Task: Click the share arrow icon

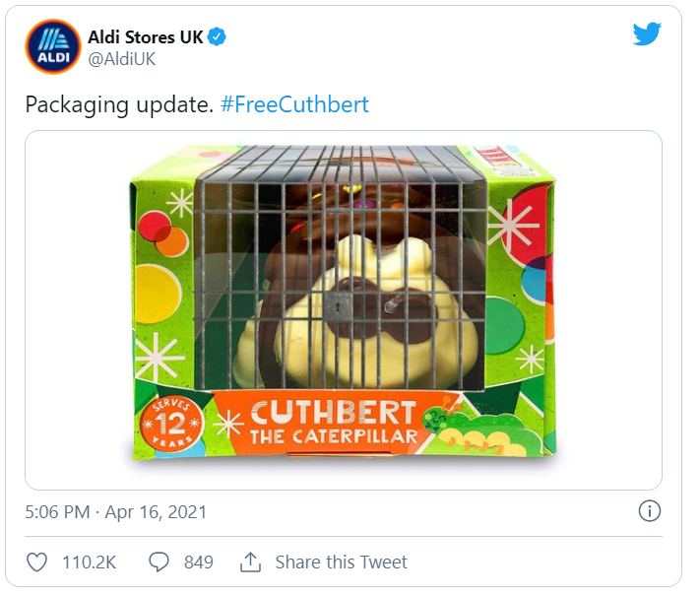Action: pyautogui.click(x=250, y=562)
